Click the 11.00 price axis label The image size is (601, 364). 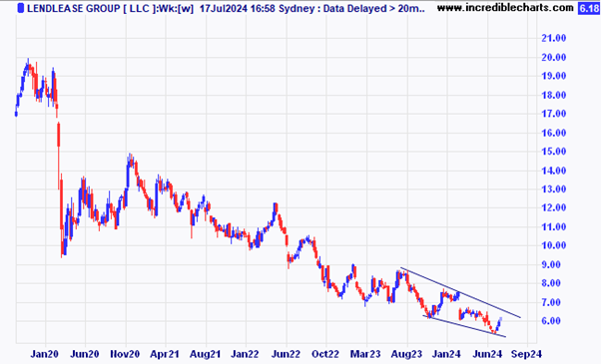(553, 226)
